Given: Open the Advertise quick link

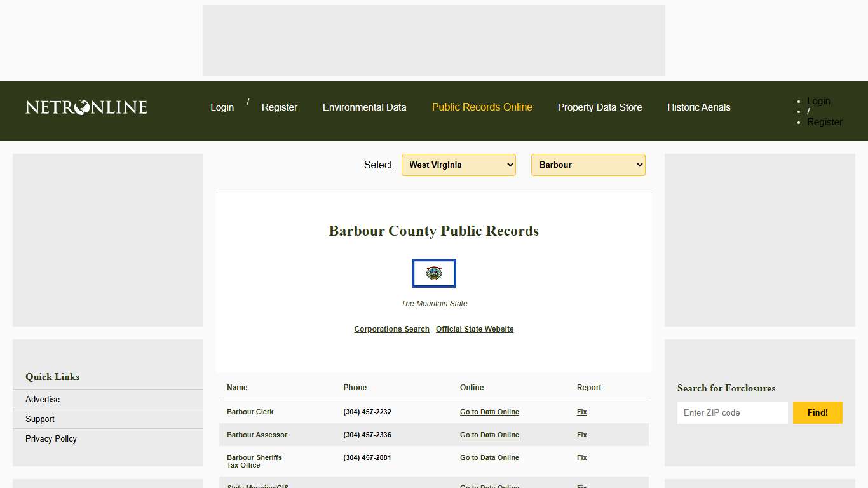Looking at the screenshot, I should tap(42, 399).
